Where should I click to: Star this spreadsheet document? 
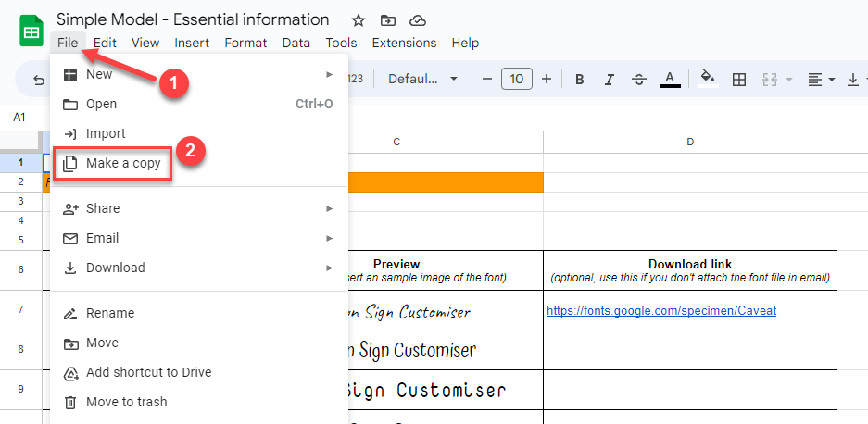[x=359, y=20]
